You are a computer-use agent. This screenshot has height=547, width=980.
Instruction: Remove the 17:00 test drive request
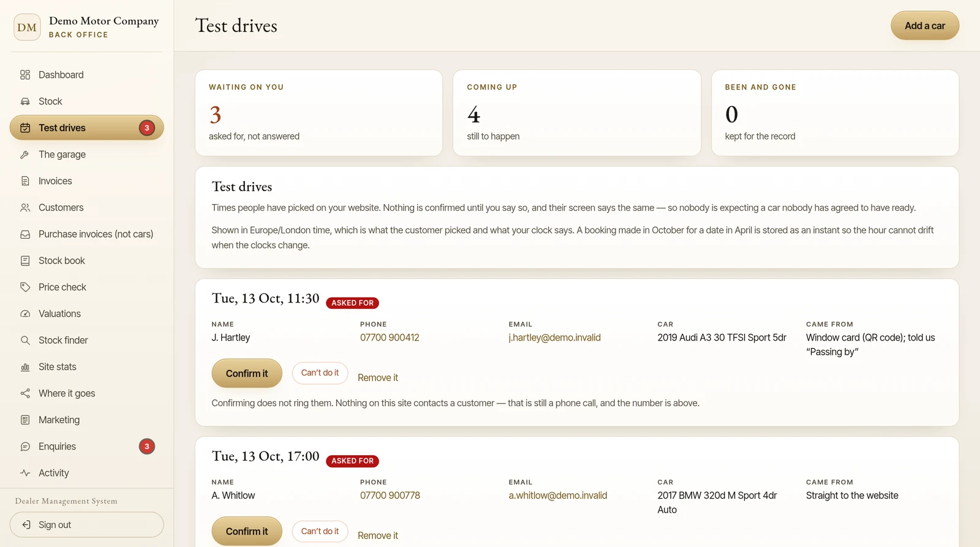point(378,536)
